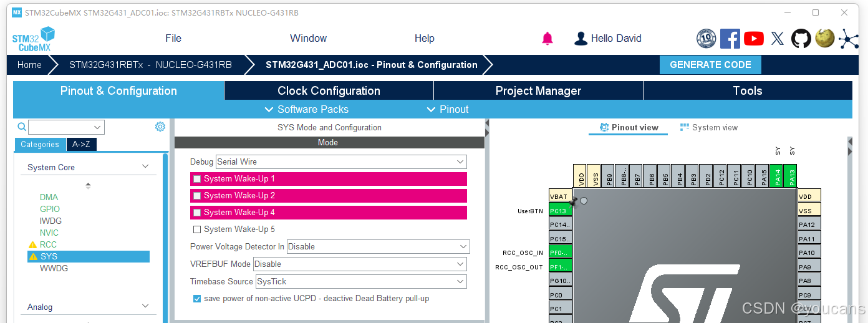This screenshot has height=323, width=868.
Task: Select the PD2 pin
Action: pos(706,175)
